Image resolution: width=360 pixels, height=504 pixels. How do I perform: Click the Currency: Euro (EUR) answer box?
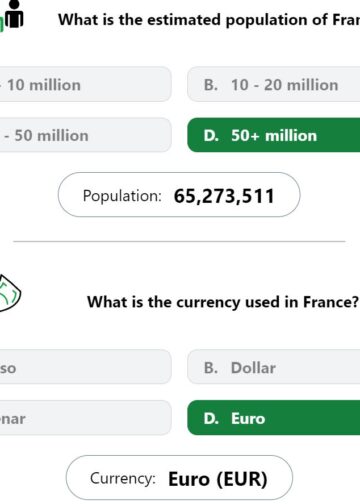pyautogui.click(x=179, y=477)
